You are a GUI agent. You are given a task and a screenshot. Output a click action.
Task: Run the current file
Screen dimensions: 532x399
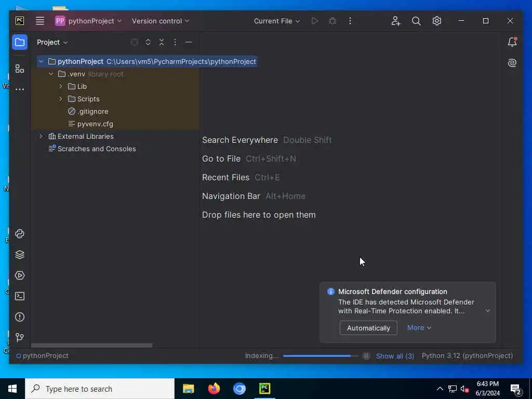pos(315,21)
